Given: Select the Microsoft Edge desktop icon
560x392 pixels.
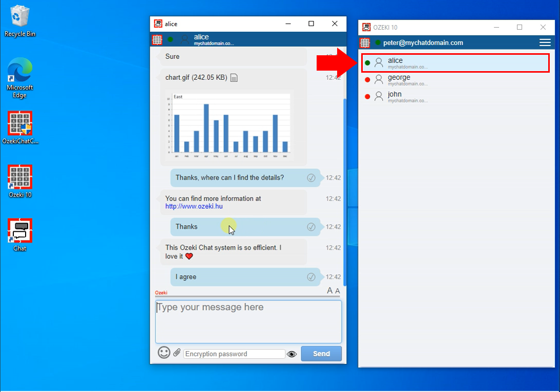Looking at the screenshot, I should pyautogui.click(x=19, y=71).
